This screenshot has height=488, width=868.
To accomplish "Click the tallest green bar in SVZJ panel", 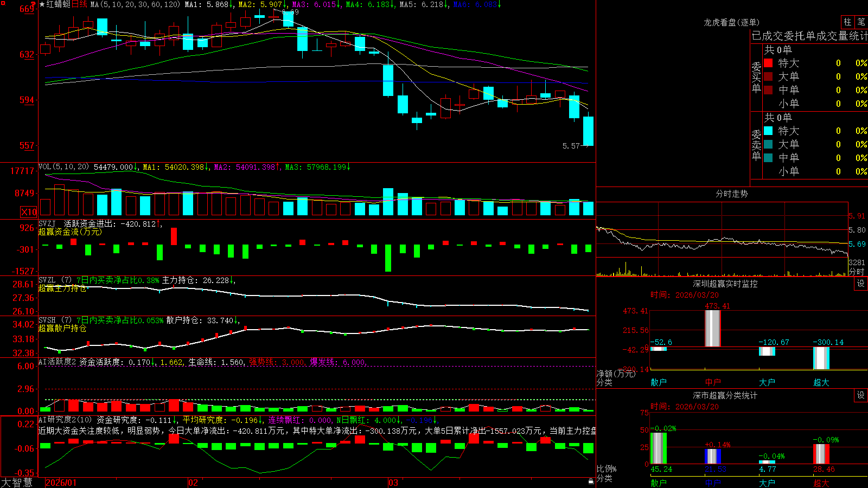I will (388, 259).
